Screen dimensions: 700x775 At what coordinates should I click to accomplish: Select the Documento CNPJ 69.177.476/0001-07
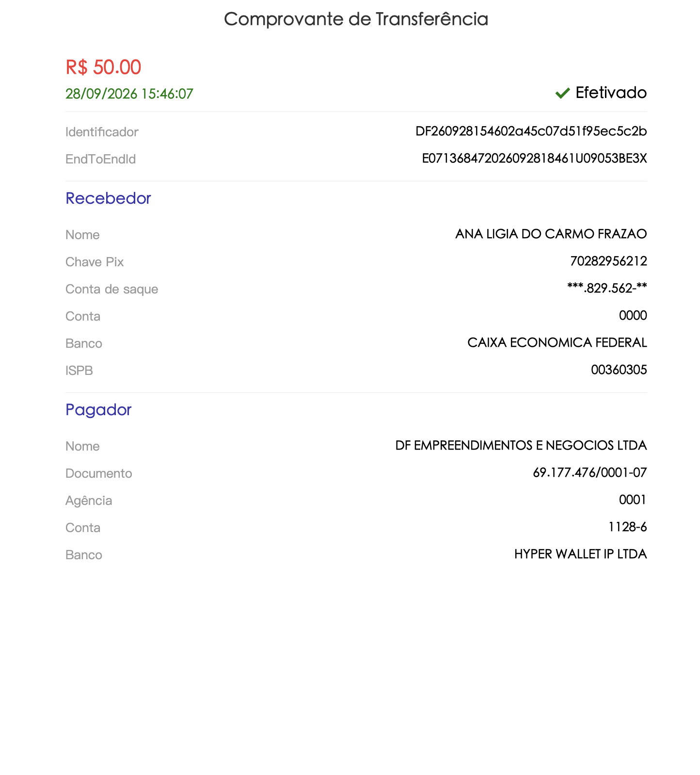pyautogui.click(x=590, y=472)
